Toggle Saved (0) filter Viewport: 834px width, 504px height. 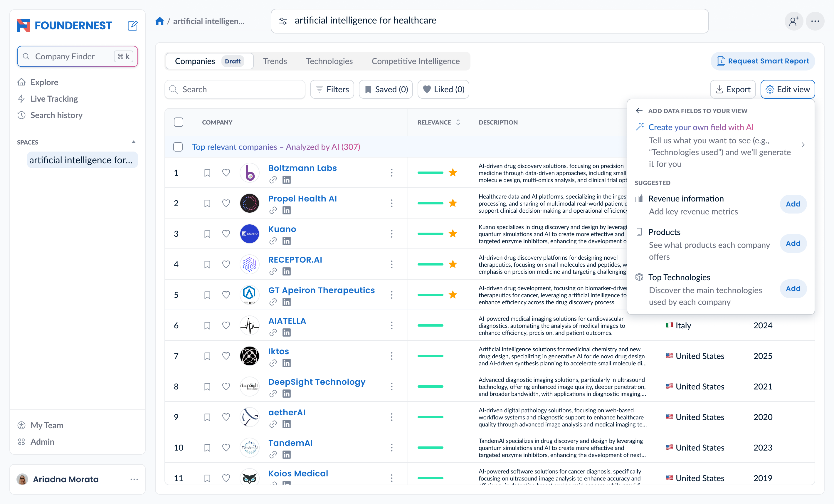pos(386,89)
